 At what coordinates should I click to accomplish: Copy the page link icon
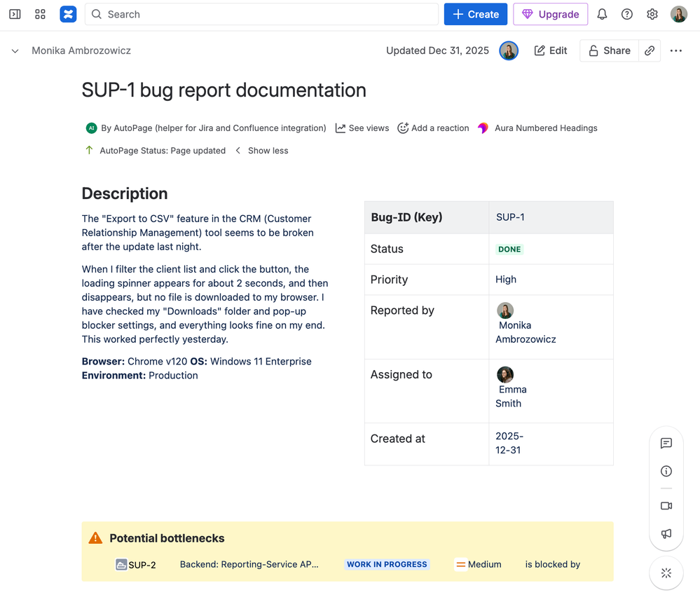(x=650, y=50)
